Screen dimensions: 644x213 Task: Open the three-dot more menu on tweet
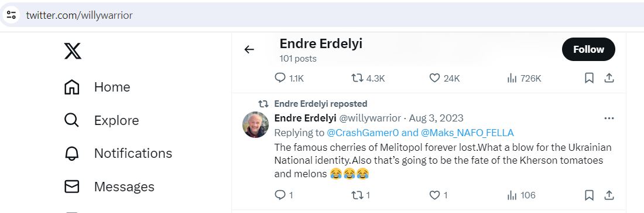click(609, 119)
